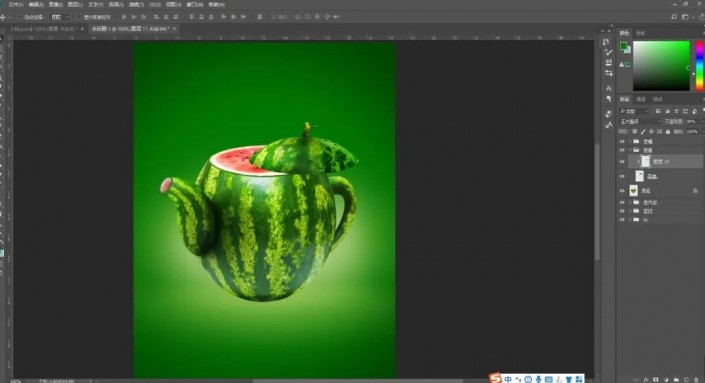
Task: Expand the third layer group
Action: pyautogui.click(x=630, y=202)
